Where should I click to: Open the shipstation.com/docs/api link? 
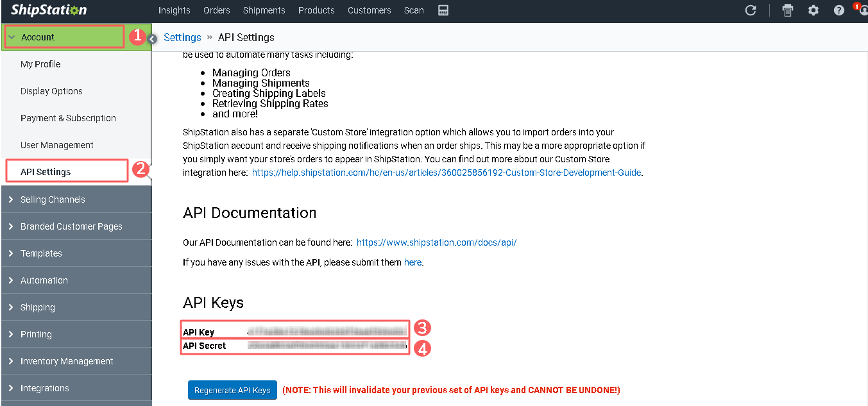(436, 242)
